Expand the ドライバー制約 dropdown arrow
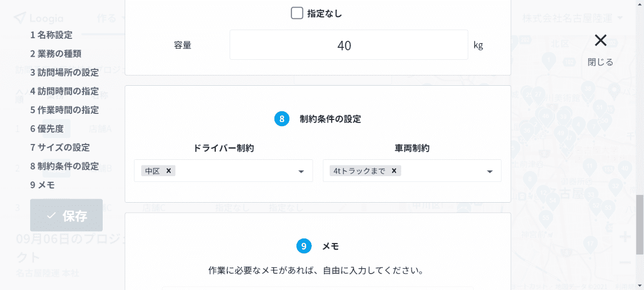 pos(301,172)
